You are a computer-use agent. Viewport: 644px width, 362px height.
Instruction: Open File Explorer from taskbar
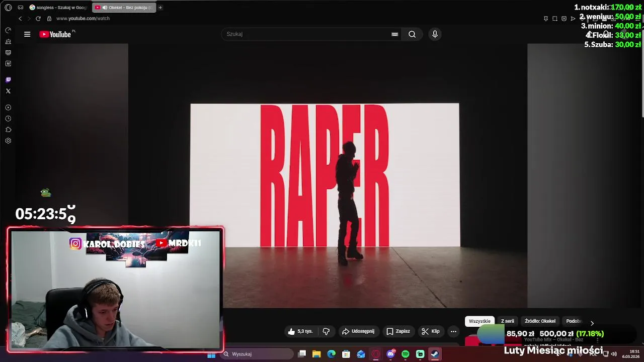(316, 354)
